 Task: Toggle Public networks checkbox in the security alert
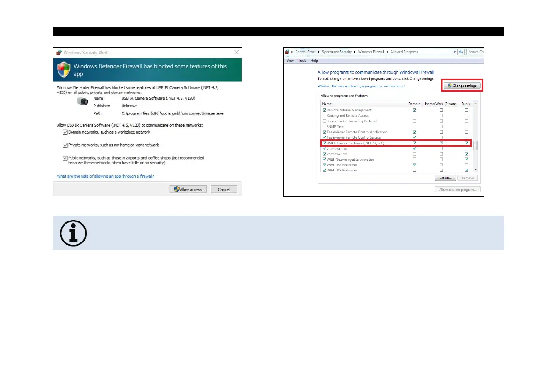pos(65,158)
